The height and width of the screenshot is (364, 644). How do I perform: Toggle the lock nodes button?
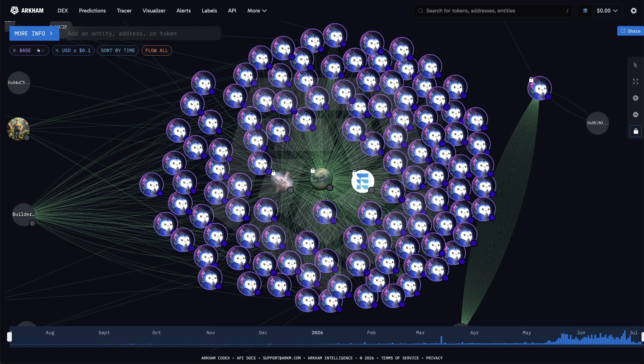635,131
